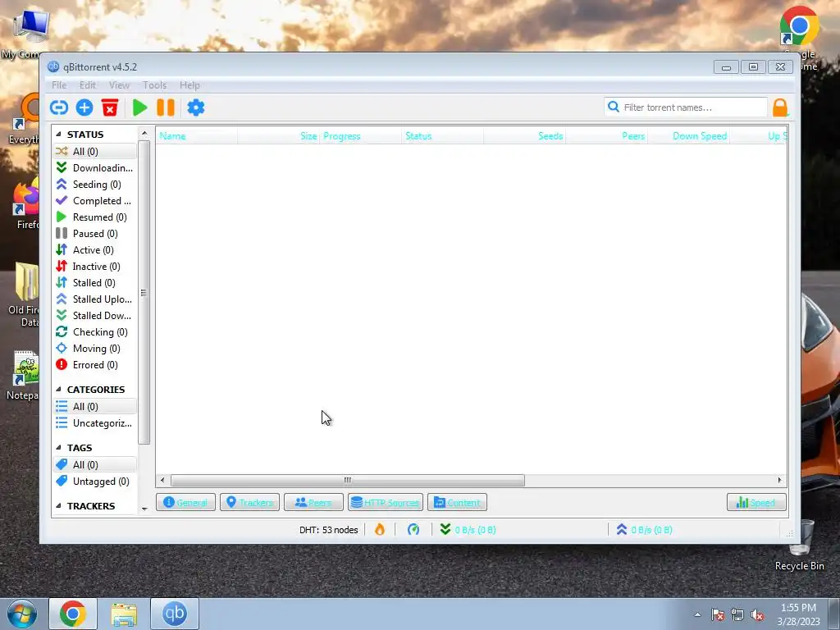
Task: Open the Windows Start button
Action: (x=22, y=614)
